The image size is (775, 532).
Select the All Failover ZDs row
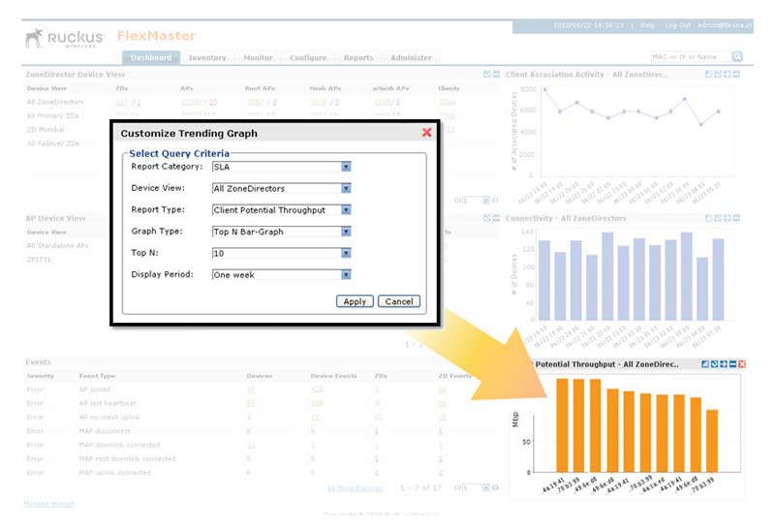coord(53,143)
